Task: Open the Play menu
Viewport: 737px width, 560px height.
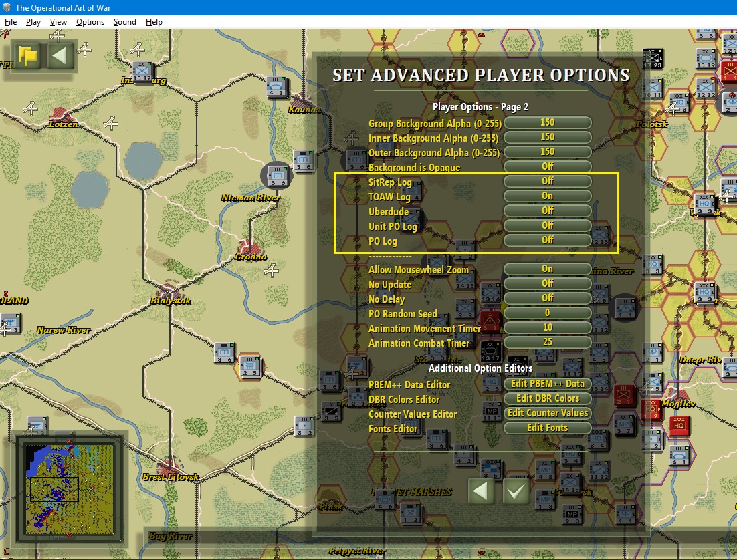Action: point(33,22)
